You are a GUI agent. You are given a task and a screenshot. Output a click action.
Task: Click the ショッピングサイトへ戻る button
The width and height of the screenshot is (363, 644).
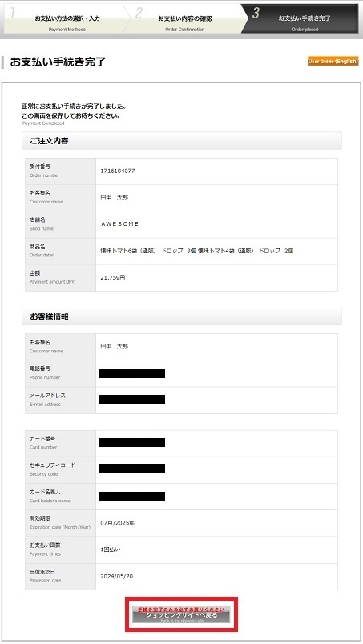click(181, 614)
